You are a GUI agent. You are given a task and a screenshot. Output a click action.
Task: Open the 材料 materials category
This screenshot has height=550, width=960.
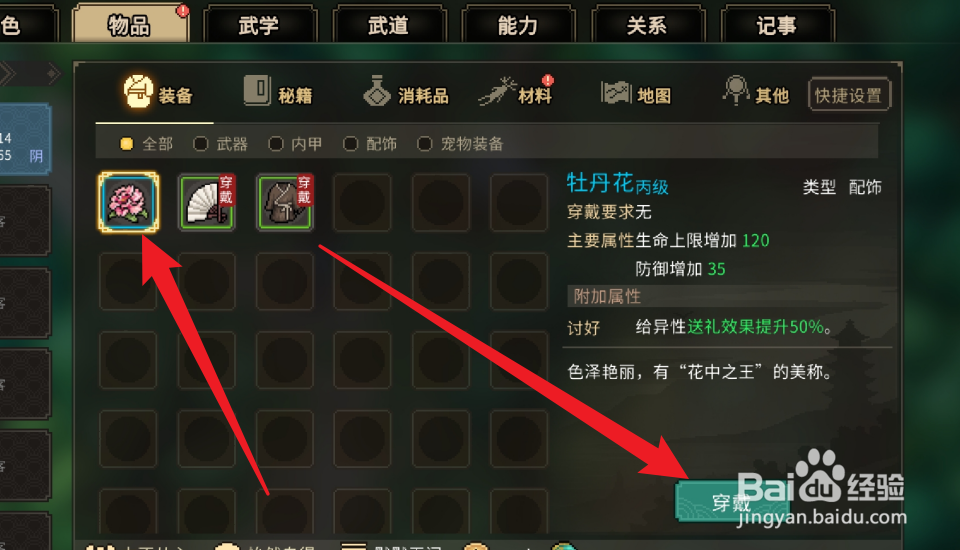[516, 94]
